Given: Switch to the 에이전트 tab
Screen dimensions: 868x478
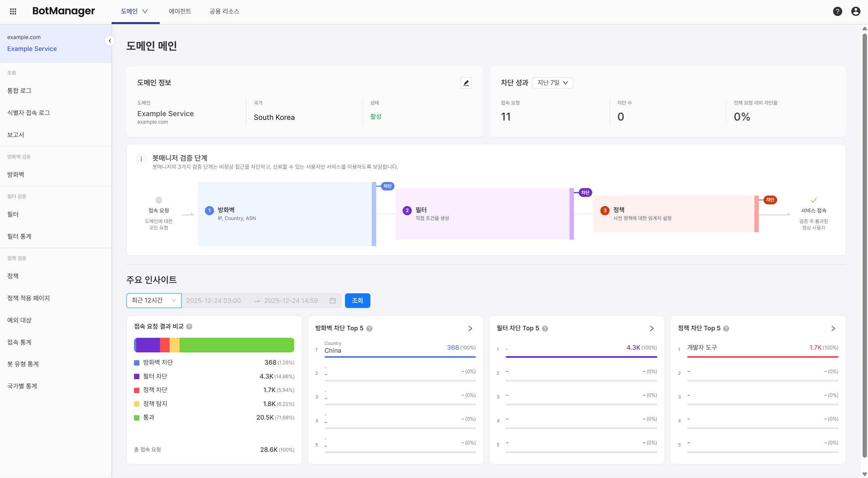Looking at the screenshot, I should tap(179, 11).
